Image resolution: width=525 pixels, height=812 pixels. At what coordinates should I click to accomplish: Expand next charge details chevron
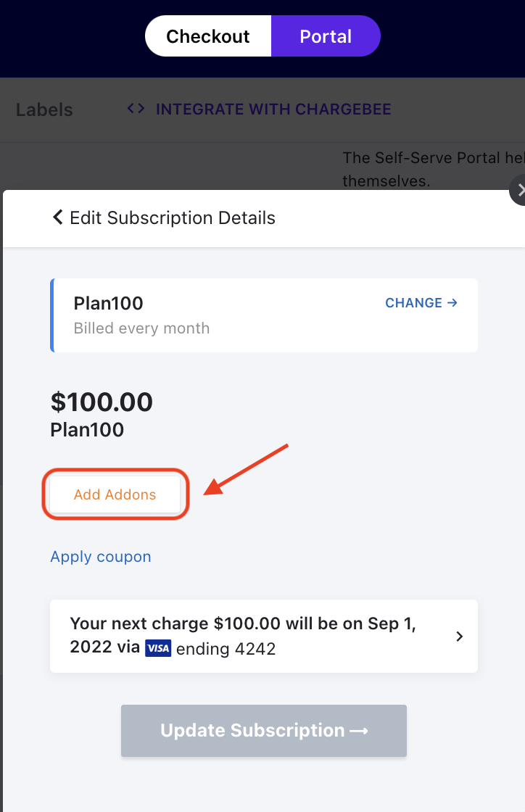[459, 637]
